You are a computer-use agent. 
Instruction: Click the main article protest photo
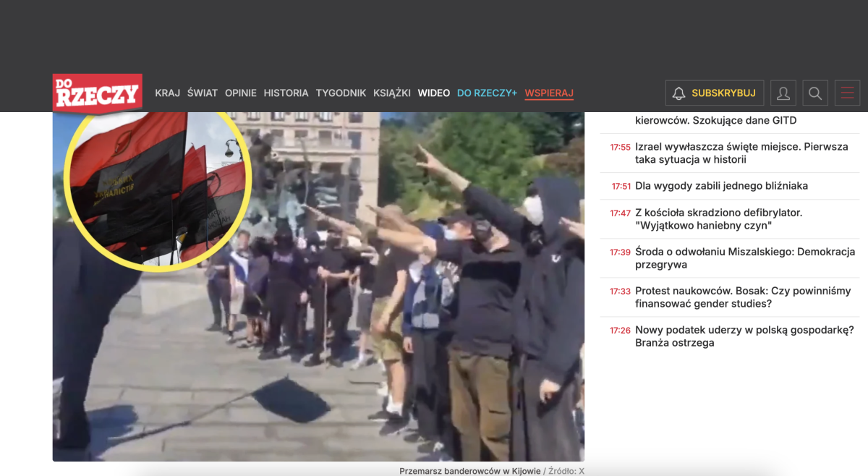tap(318, 286)
